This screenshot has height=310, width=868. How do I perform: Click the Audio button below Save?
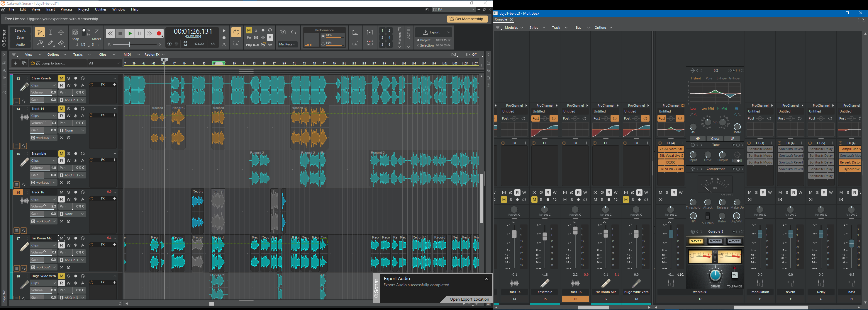(x=20, y=45)
